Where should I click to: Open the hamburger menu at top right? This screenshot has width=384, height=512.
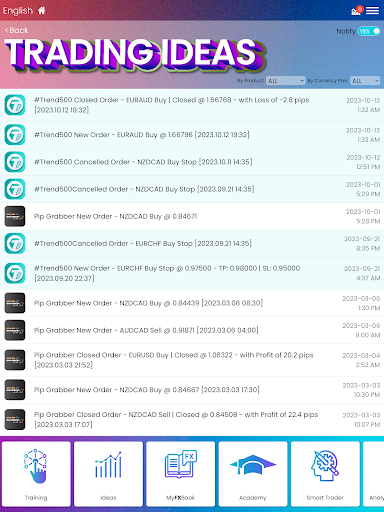point(372,11)
